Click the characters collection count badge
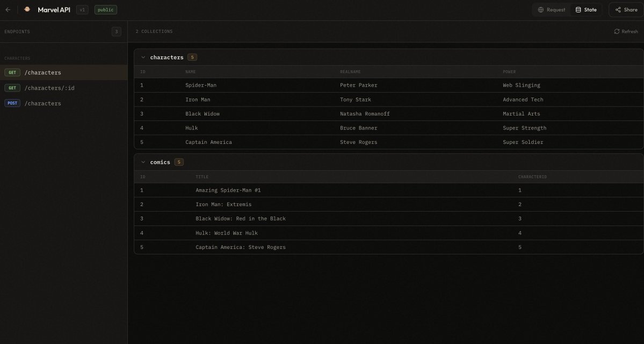Viewport: 644px width, 344px height. [x=192, y=58]
